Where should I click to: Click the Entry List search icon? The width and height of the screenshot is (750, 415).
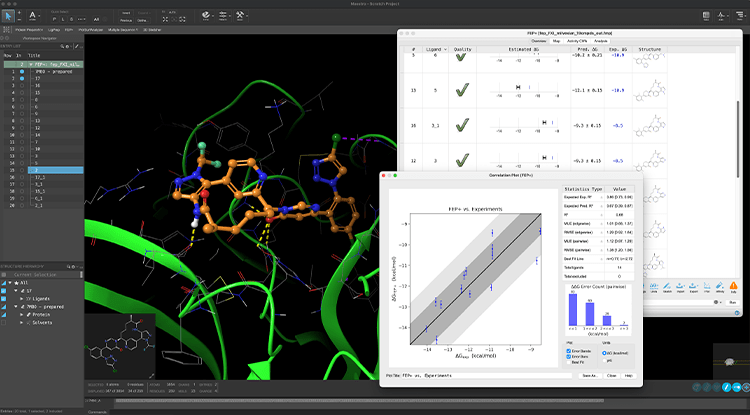point(62,46)
